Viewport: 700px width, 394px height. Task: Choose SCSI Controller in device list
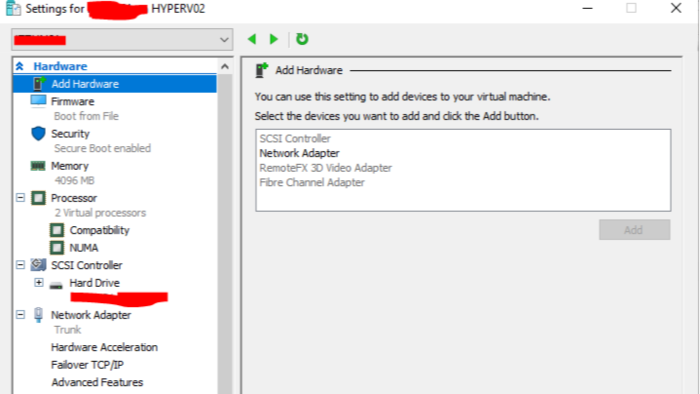click(x=295, y=138)
